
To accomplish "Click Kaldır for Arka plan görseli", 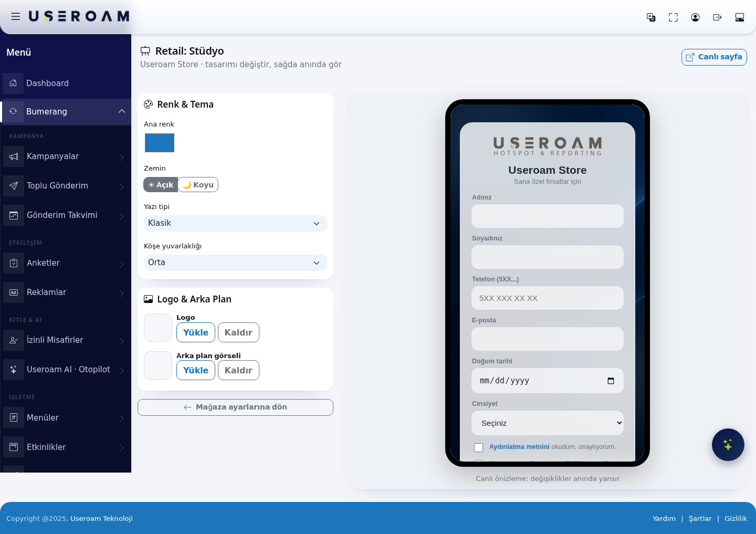I will [238, 370].
